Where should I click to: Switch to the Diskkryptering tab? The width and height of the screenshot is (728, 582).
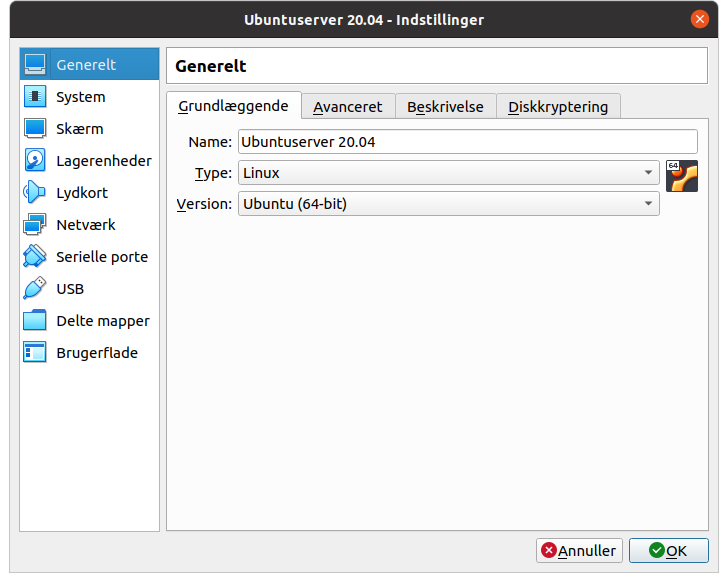[x=558, y=107]
